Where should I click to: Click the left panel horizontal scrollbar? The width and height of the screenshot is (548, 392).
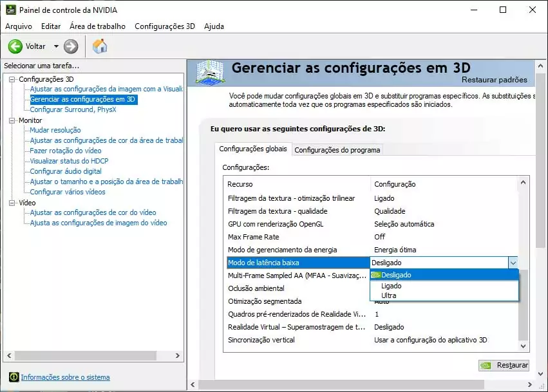84,356
